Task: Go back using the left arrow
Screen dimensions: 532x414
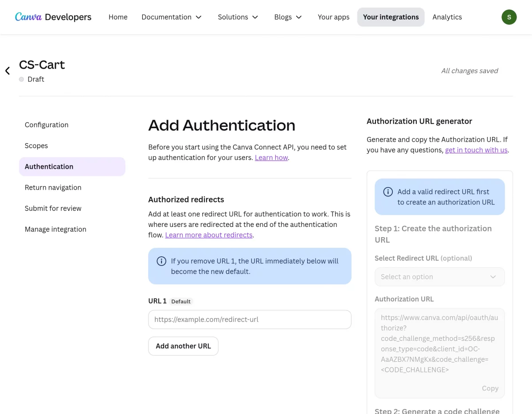Action: click(8, 70)
